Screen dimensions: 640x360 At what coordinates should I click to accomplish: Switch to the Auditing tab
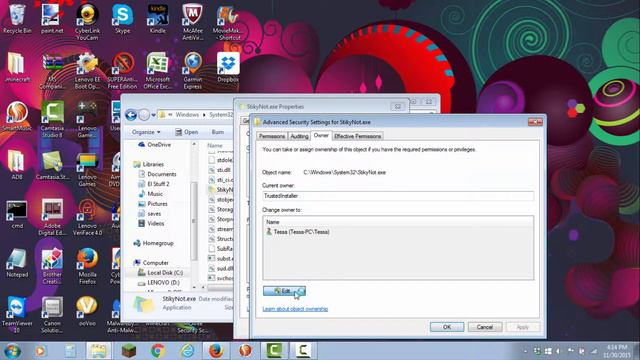point(299,136)
